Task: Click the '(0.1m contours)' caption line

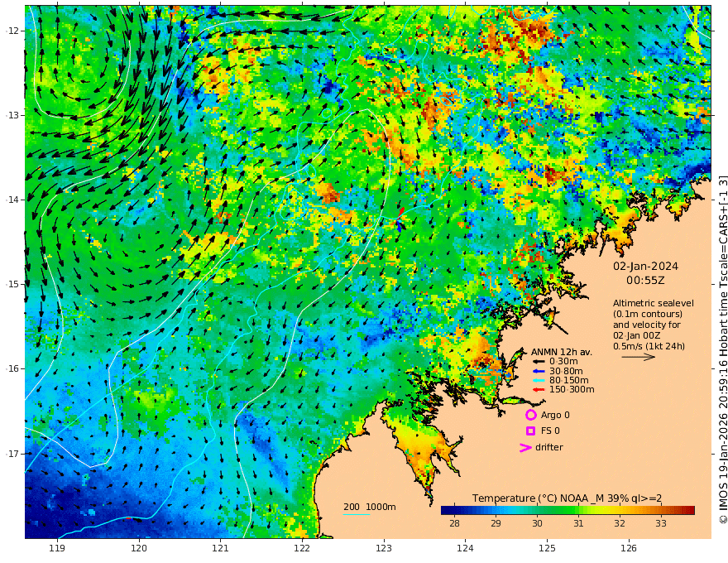Action: pyautogui.click(x=648, y=314)
